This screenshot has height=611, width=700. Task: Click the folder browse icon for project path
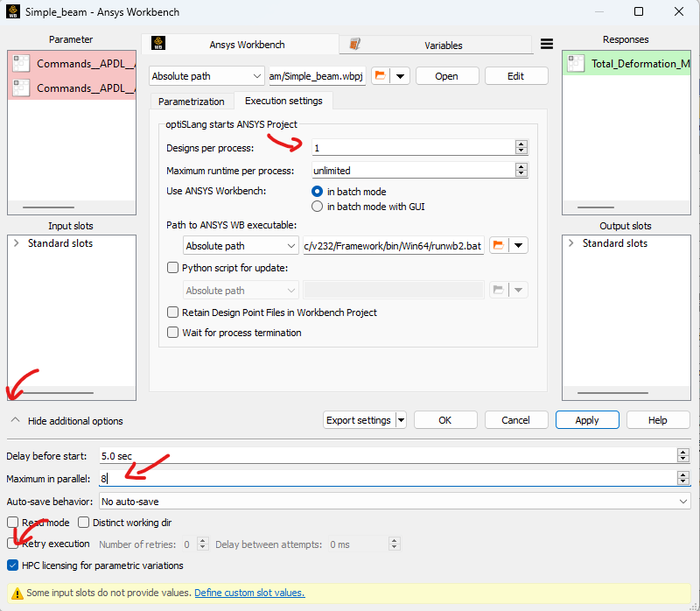pyautogui.click(x=380, y=76)
